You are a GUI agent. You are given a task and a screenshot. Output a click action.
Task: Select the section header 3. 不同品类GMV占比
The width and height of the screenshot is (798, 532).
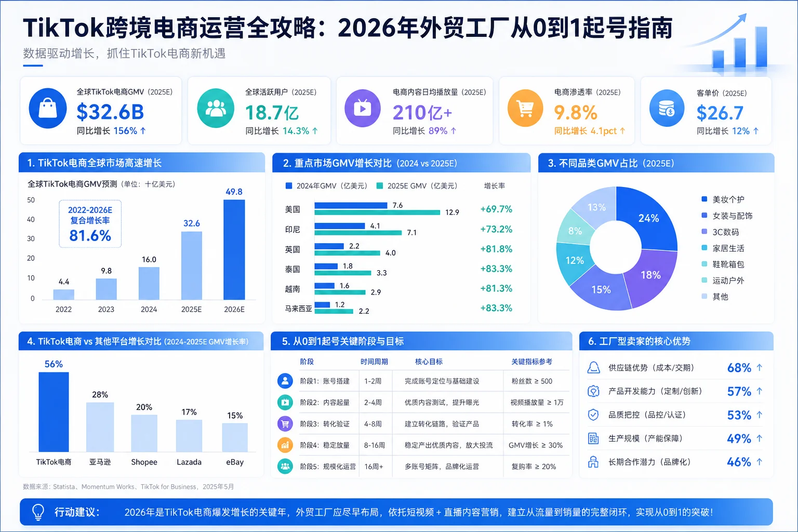[x=656, y=163]
